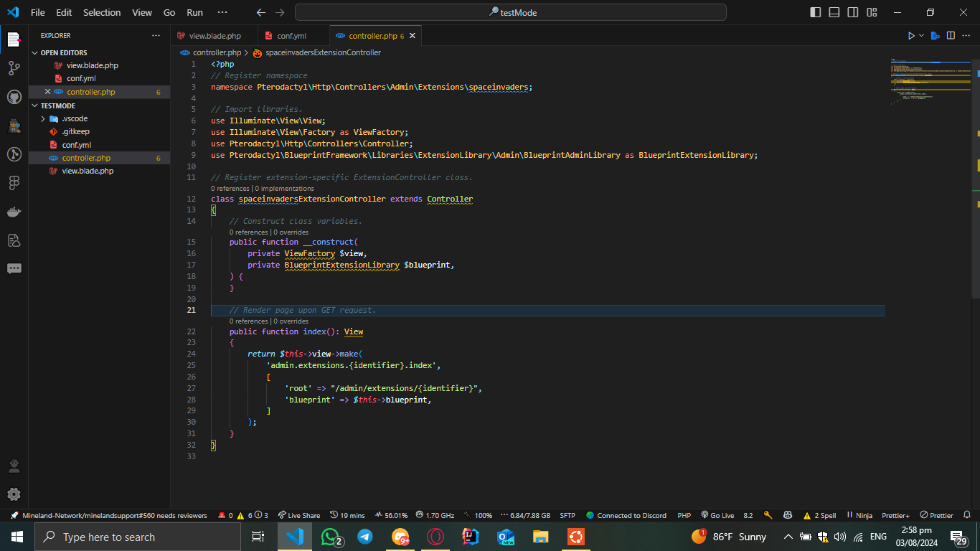This screenshot has width=980, height=551.
Task: Click the Connected to Discord status
Action: (626, 515)
